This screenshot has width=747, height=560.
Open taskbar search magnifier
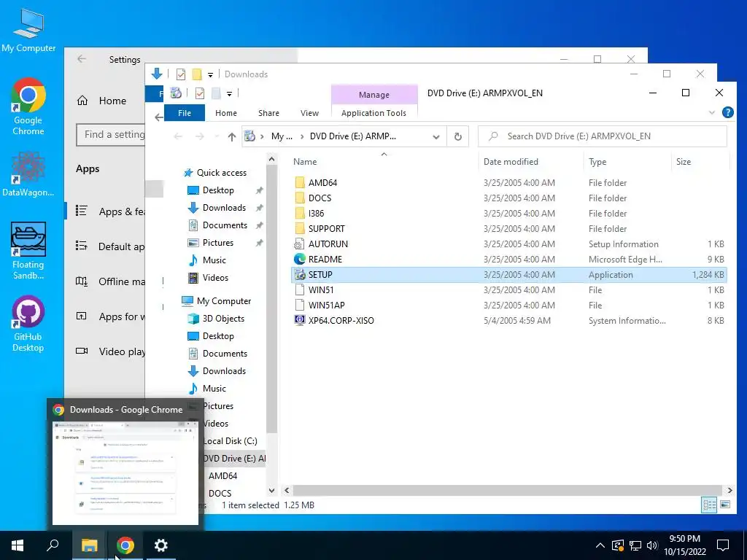[53, 545]
